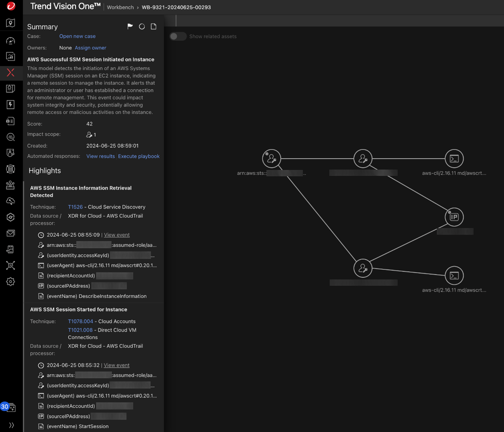The image size is (504, 432).
Task: Click Workbench in the breadcrumb
Action: 120,7
